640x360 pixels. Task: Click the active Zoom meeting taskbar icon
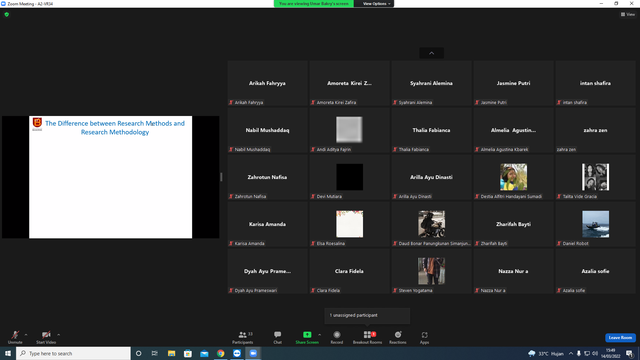(253, 353)
